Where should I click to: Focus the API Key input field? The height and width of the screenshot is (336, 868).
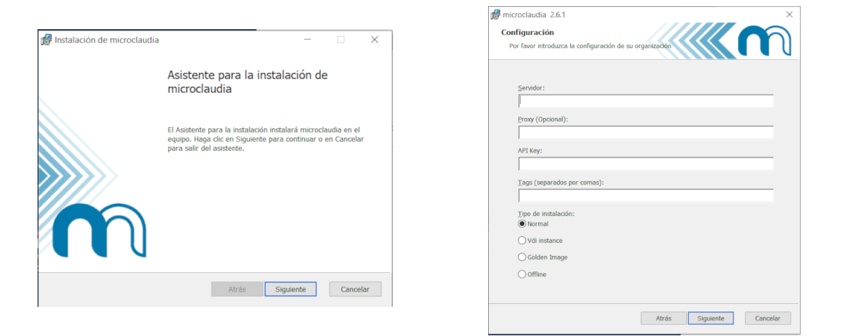pos(646,163)
